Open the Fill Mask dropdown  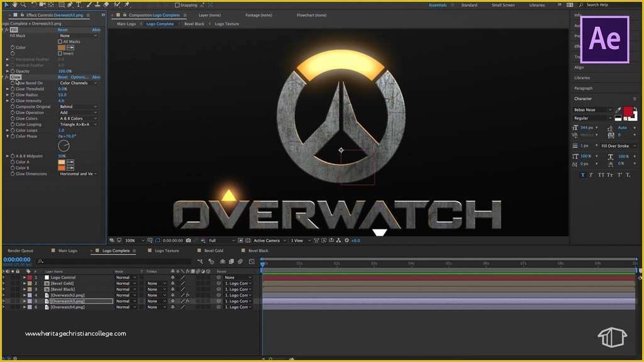click(x=78, y=36)
